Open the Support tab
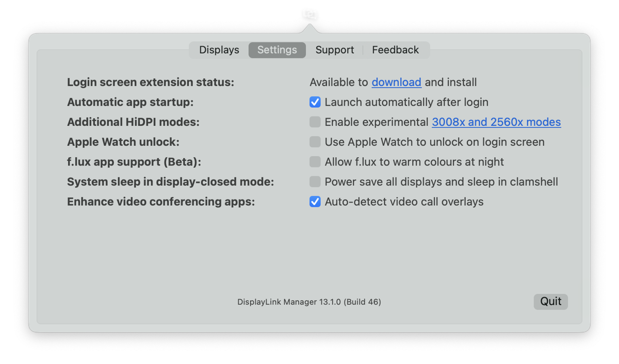Image resolution: width=619 pixels, height=364 pixels. tap(334, 50)
